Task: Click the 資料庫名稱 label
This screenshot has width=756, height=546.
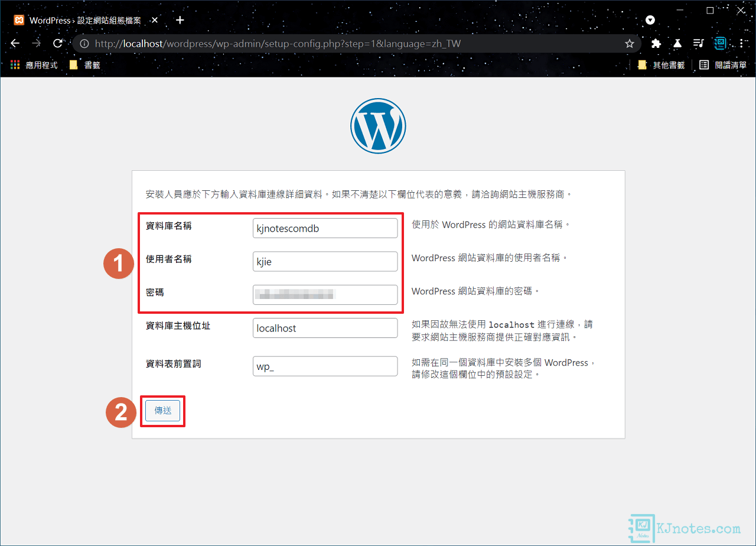Action: 168,226
